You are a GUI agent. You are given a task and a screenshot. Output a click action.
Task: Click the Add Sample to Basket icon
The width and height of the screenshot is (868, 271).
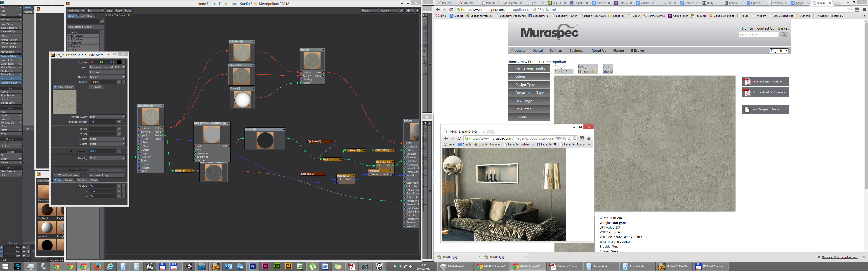[747, 109]
